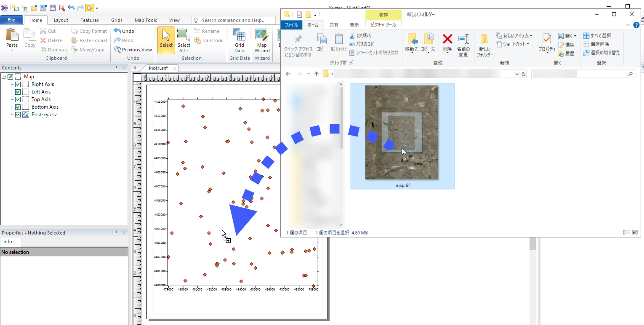Switch to the Features ribbon tab
The width and height of the screenshot is (644, 325).
(90, 20)
